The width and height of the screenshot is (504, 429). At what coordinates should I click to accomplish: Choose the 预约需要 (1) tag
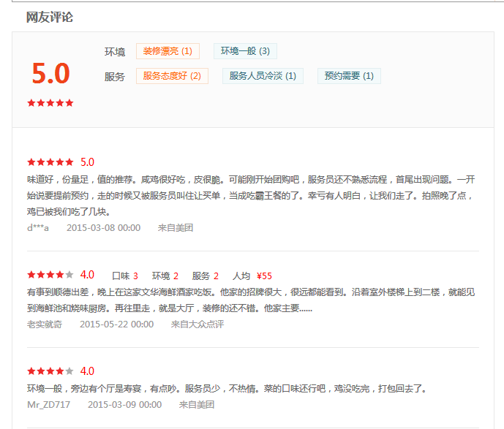tap(349, 76)
